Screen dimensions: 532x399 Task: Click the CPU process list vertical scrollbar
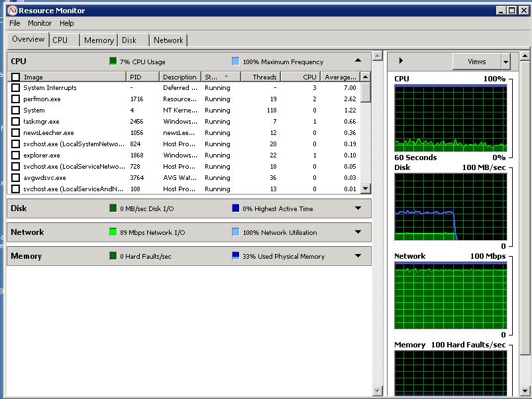[365, 132]
